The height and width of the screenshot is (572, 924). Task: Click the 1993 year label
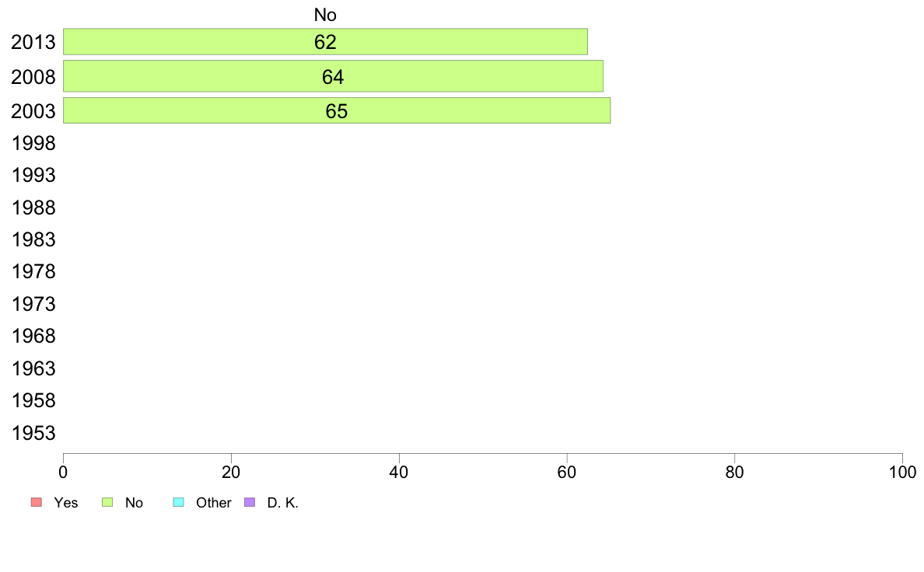pos(33,175)
